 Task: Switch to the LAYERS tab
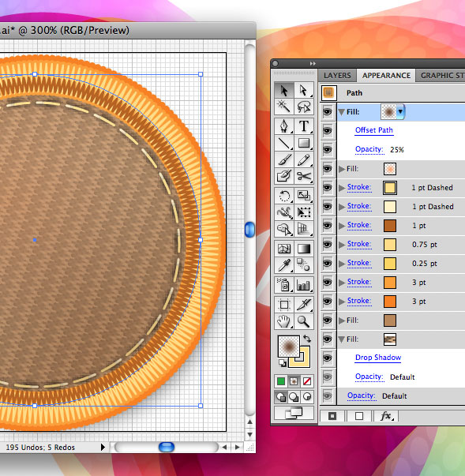point(337,75)
